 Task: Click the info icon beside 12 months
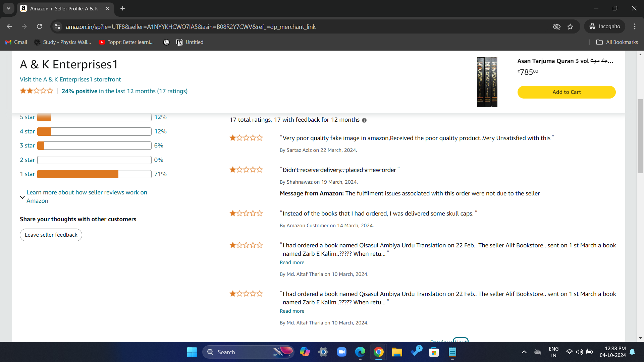pos(364,120)
